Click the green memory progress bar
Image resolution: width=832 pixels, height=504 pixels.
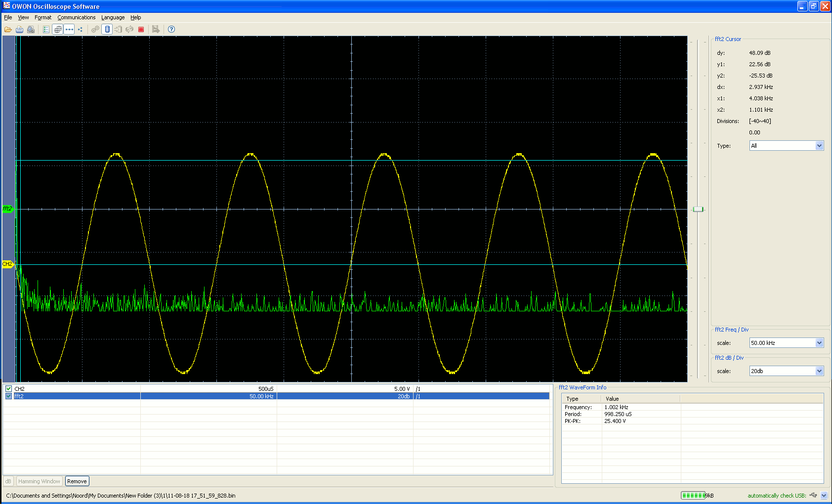pyautogui.click(x=693, y=496)
